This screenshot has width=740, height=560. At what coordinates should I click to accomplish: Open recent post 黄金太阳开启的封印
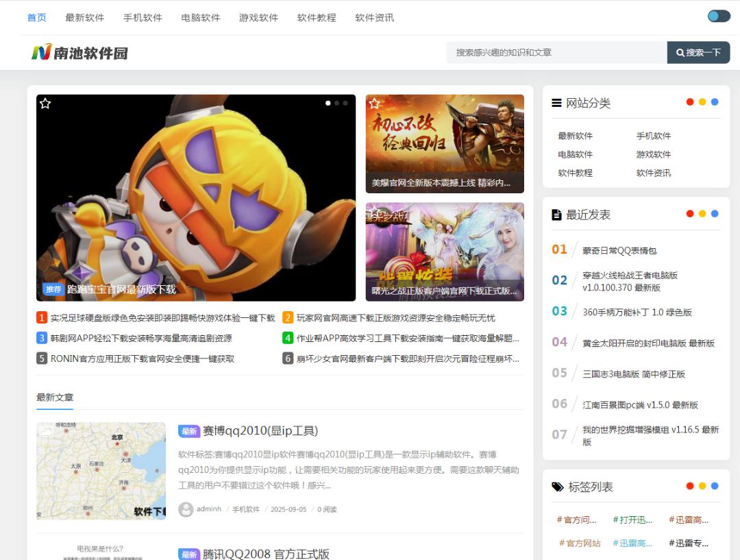[x=648, y=343]
